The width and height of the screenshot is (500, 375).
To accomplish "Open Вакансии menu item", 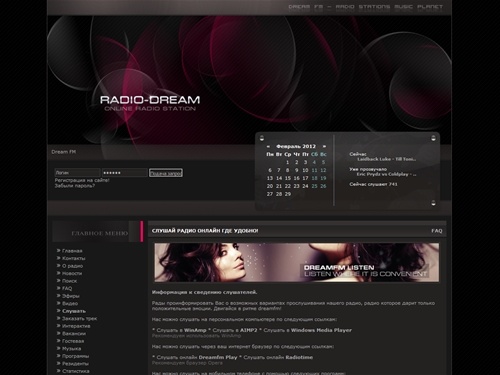I will pos(74,333).
